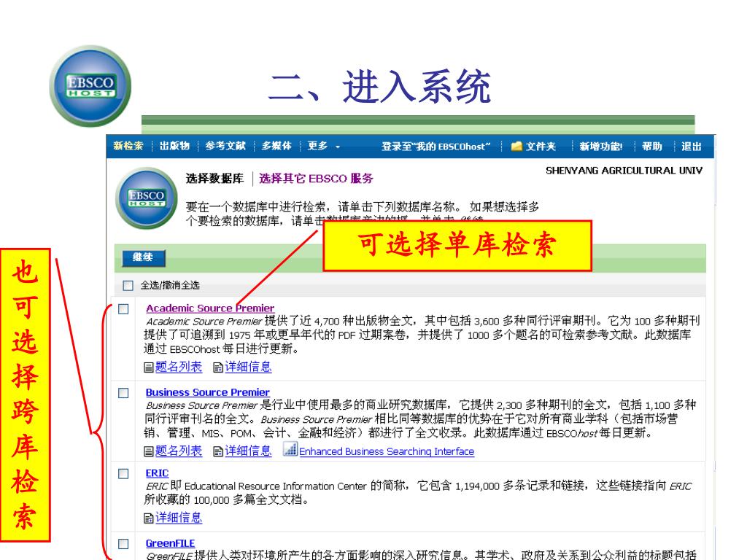Open the 新检索 menu item
Image resolution: width=747 pixels, height=560 pixels.
(x=128, y=146)
